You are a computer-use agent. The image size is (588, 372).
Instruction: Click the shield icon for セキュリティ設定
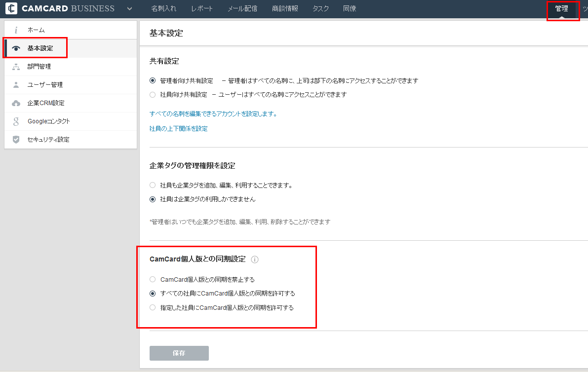tap(16, 139)
